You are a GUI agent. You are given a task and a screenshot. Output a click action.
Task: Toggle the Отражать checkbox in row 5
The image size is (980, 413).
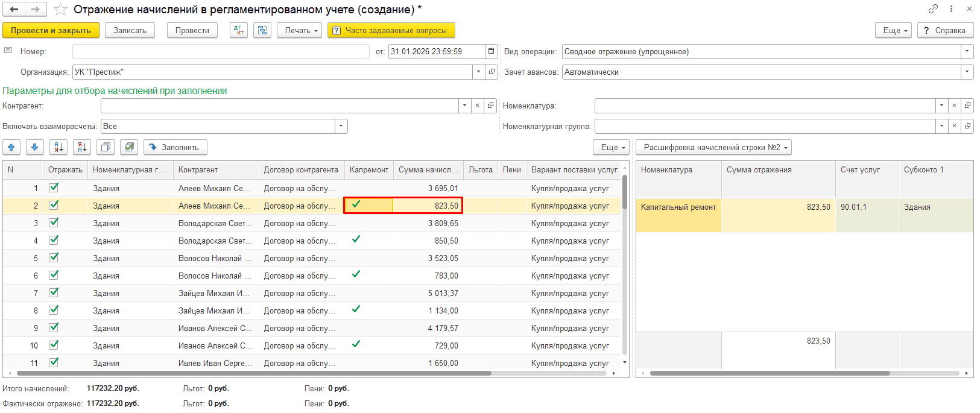[x=54, y=257]
